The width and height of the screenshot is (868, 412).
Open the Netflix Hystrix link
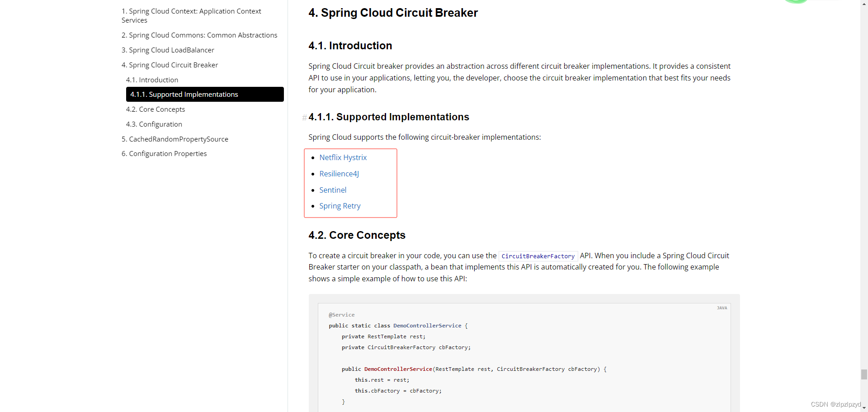[x=343, y=157]
